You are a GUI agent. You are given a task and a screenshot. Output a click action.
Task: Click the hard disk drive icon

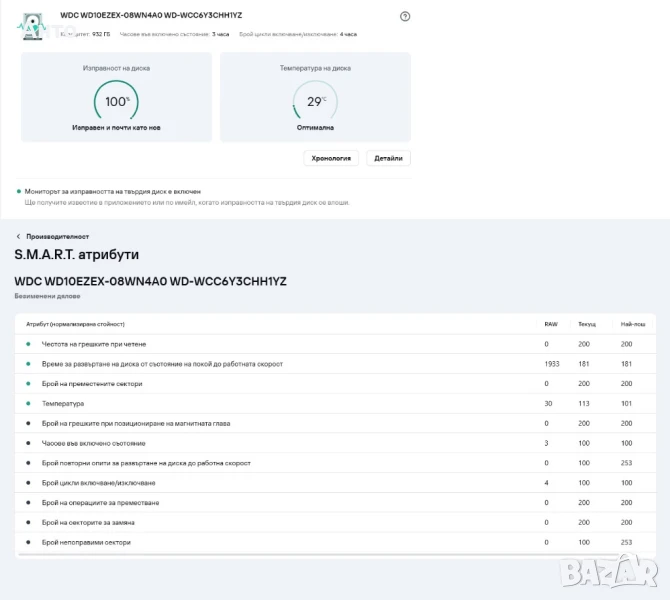click(x=34, y=26)
